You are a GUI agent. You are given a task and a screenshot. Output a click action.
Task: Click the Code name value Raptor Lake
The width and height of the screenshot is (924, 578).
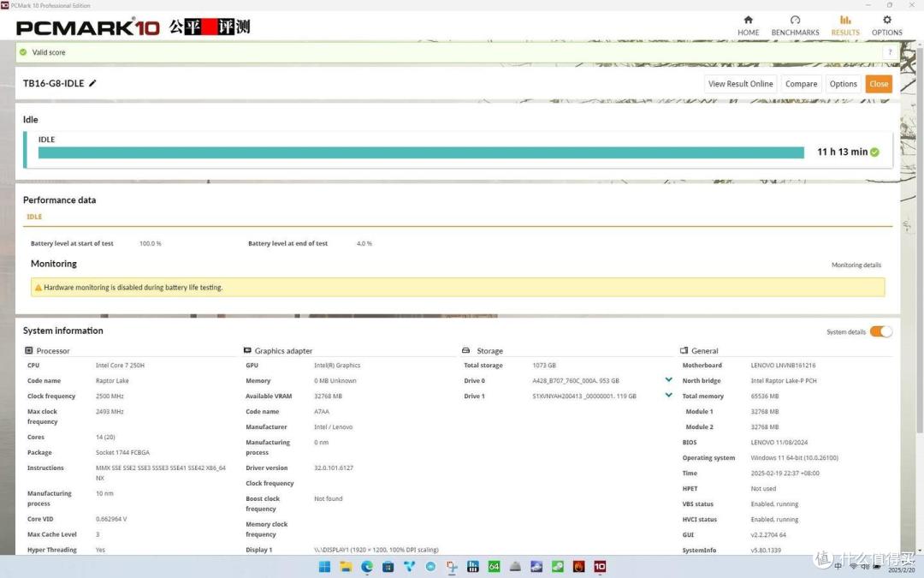pyautogui.click(x=112, y=380)
